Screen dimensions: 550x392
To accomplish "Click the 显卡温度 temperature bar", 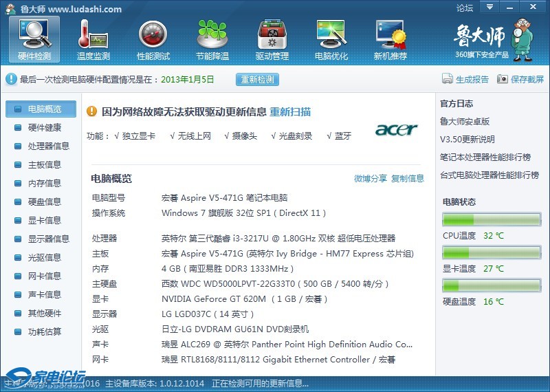I will 492,252.
